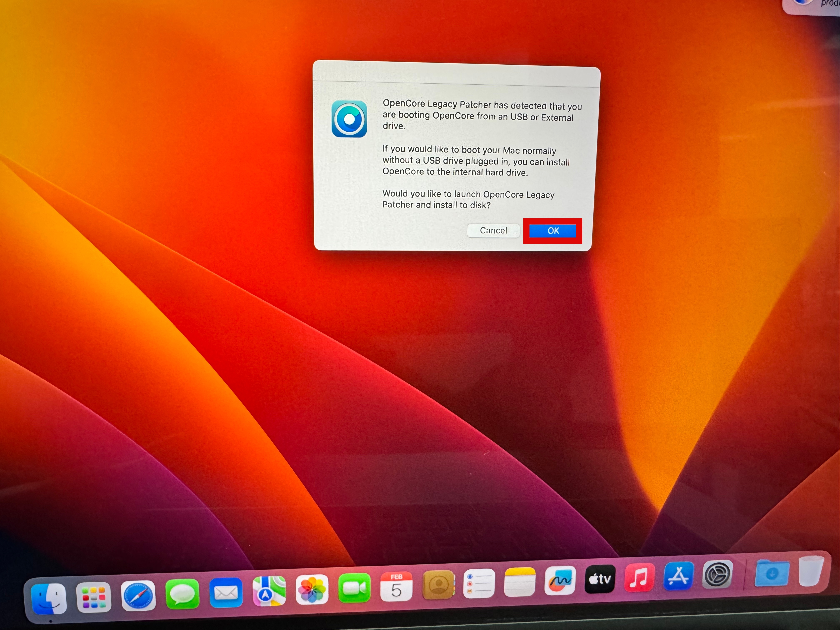Open Notes app in the Dock
Screen dimensions: 840x630
[x=520, y=581]
